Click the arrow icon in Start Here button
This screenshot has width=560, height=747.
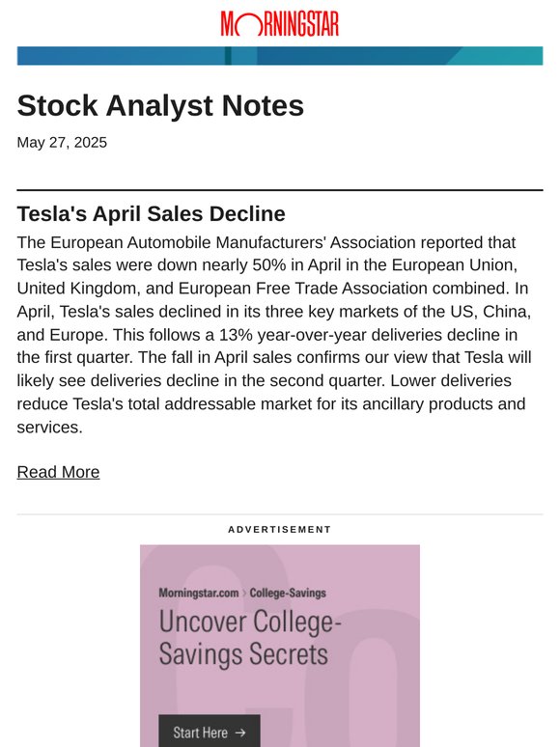[x=240, y=733]
